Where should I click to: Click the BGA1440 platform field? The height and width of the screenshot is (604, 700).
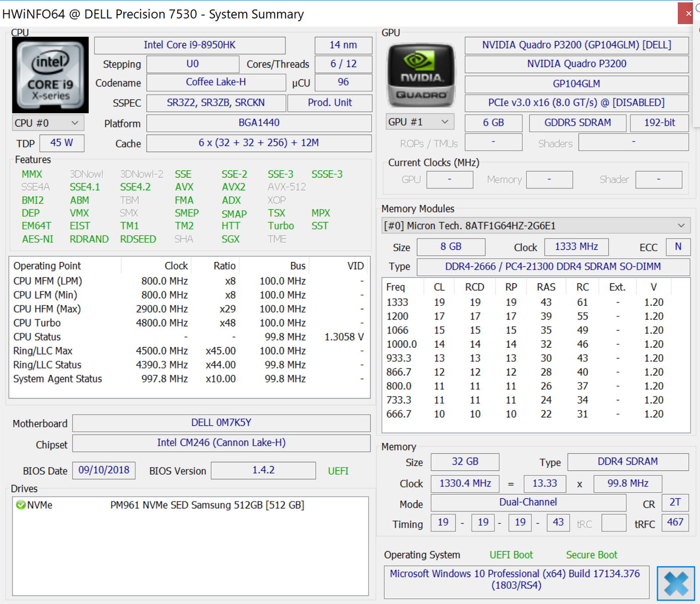[x=259, y=123]
